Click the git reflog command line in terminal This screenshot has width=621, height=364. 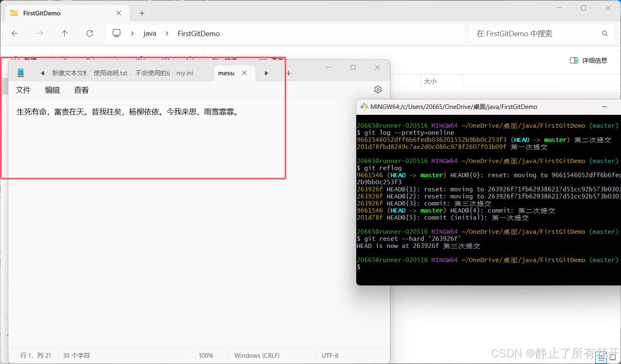[x=379, y=168]
